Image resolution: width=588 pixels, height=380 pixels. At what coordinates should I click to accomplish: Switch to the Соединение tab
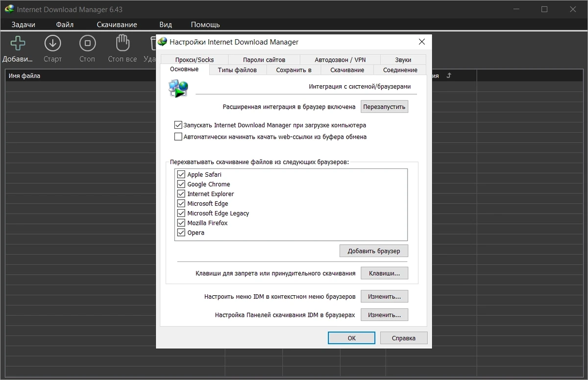click(400, 70)
